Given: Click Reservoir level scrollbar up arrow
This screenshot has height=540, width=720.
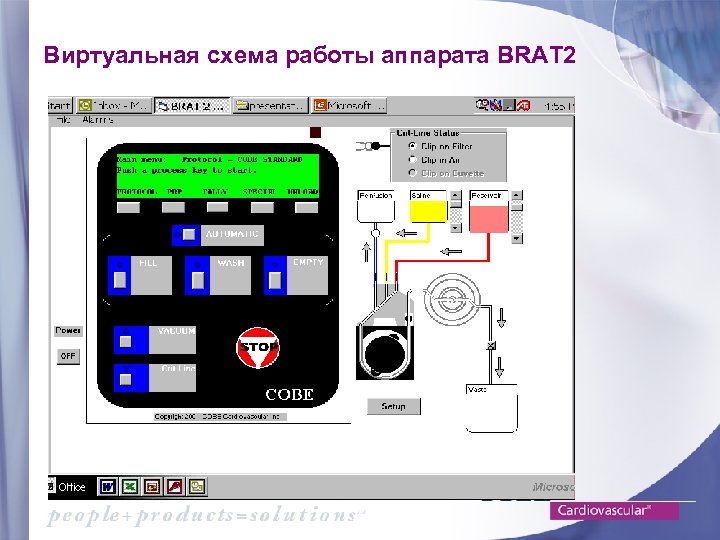Looking at the screenshot, I should (517, 196).
